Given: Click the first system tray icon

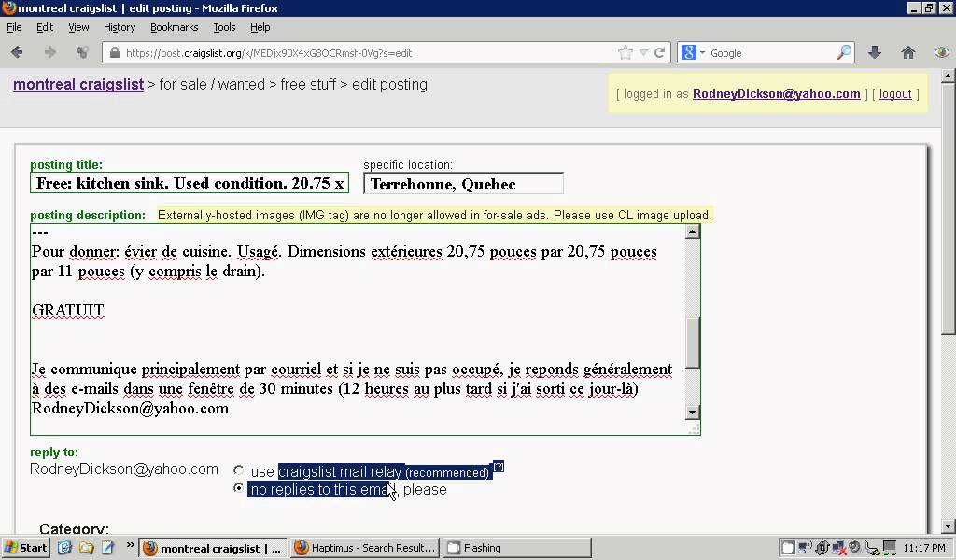Looking at the screenshot, I should [788, 548].
